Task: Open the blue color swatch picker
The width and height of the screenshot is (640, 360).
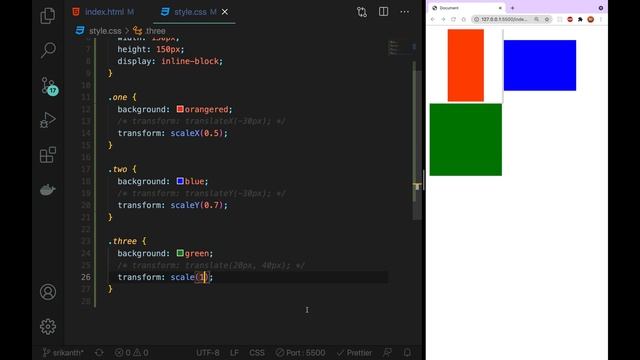Action: tap(180, 181)
